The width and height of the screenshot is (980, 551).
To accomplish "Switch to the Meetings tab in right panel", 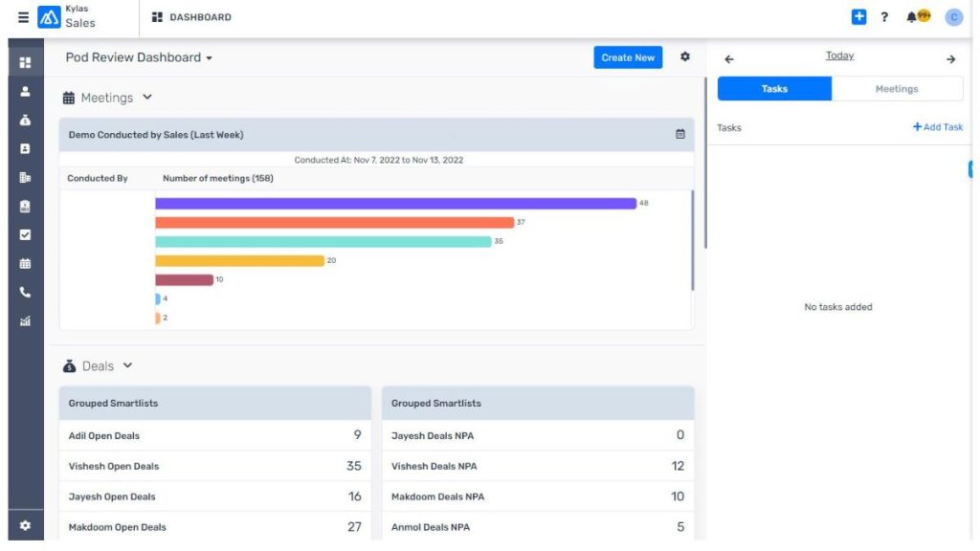I will [897, 89].
